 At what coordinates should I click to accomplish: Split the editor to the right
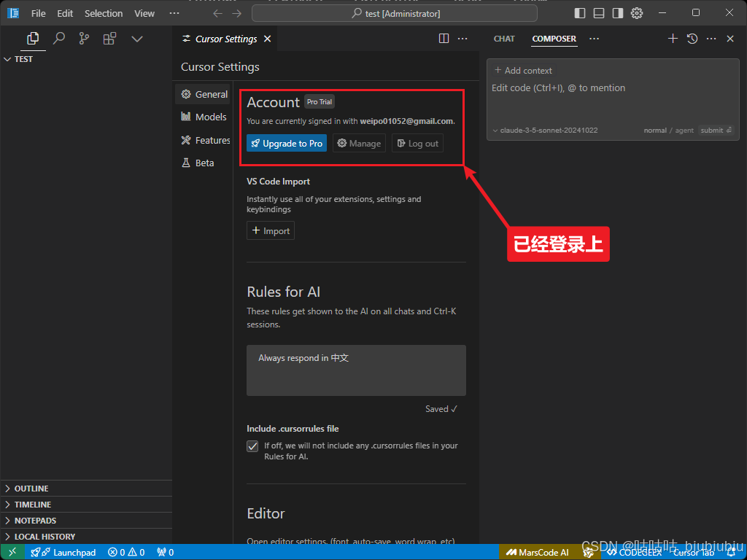coord(444,39)
